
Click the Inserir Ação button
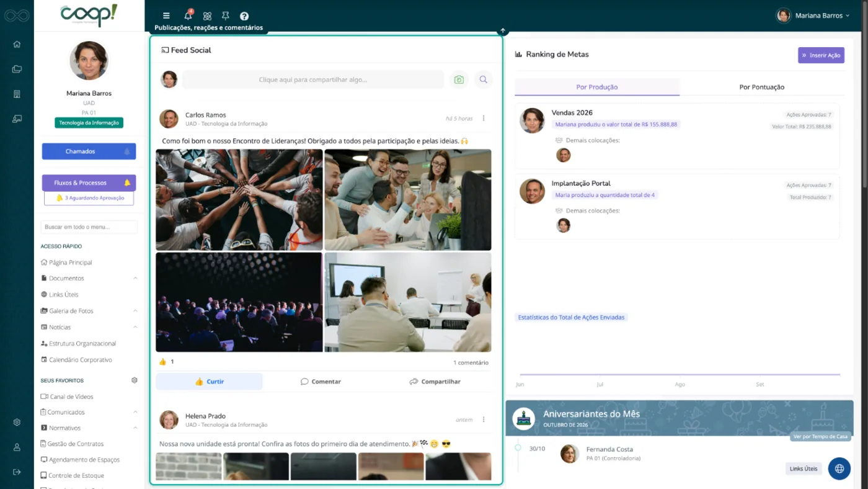click(821, 55)
